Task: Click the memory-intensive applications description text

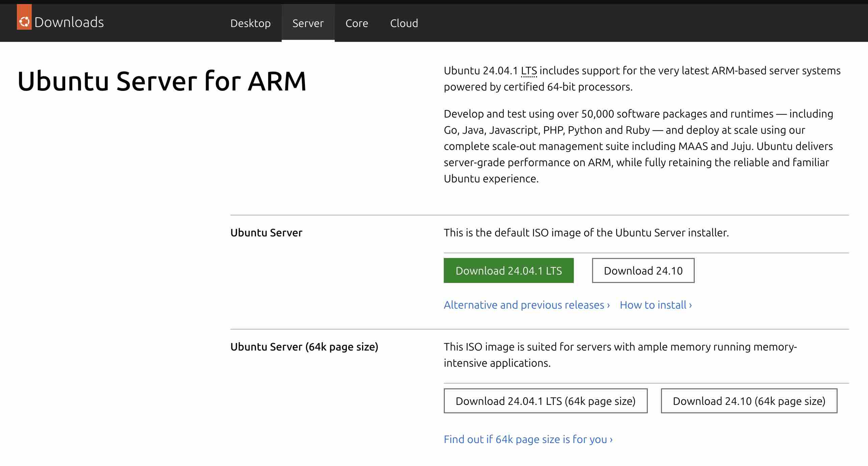Action: click(620, 355)
